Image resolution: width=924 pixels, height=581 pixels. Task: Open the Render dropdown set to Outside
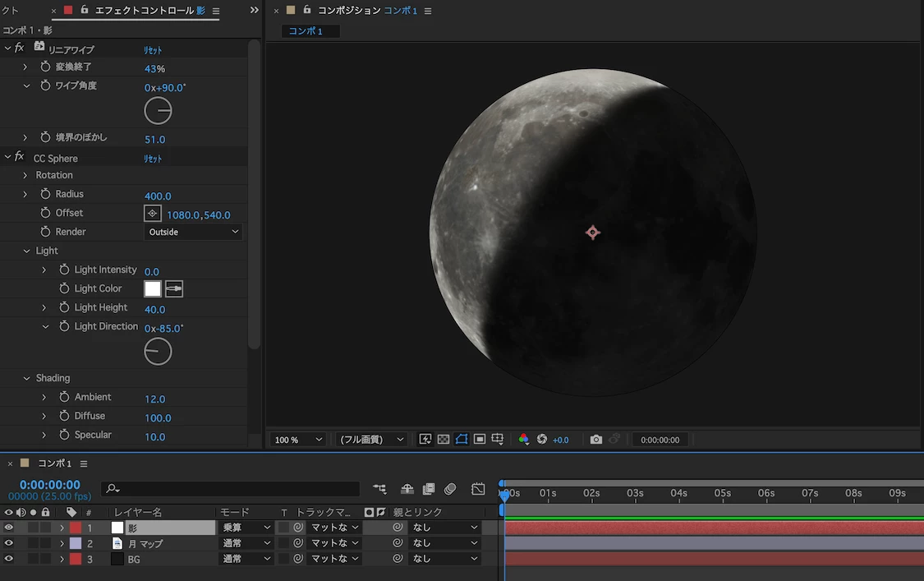tap(193, 233)
